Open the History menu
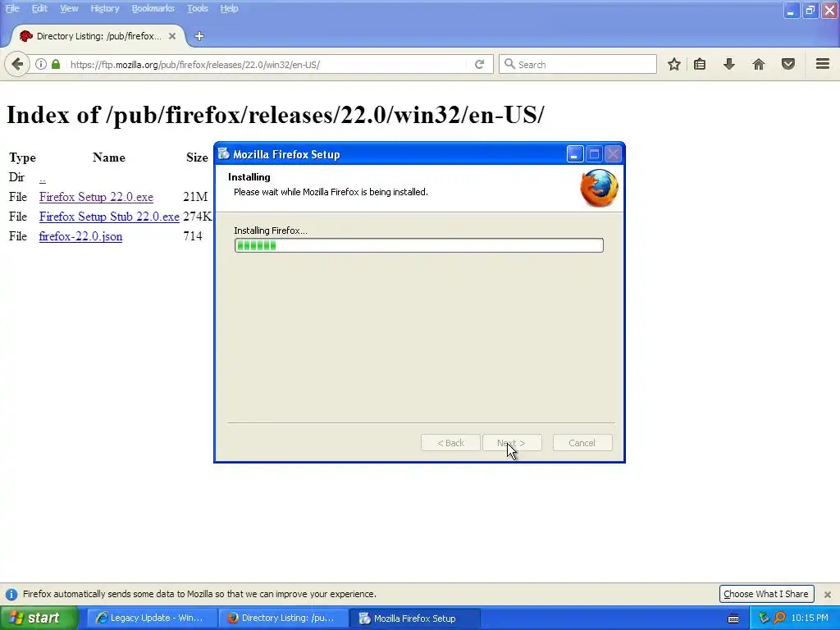This screenshot has height=630, width=840. coord(104,8)
